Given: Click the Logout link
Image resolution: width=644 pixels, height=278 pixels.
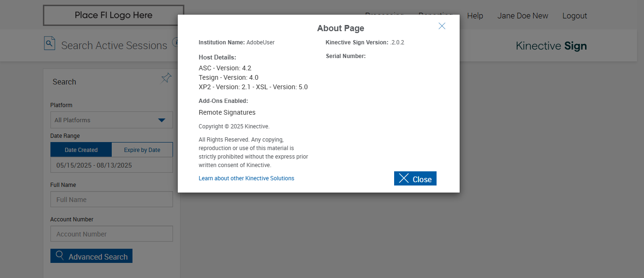Looking at the screenshot, I should click(575, 16).
